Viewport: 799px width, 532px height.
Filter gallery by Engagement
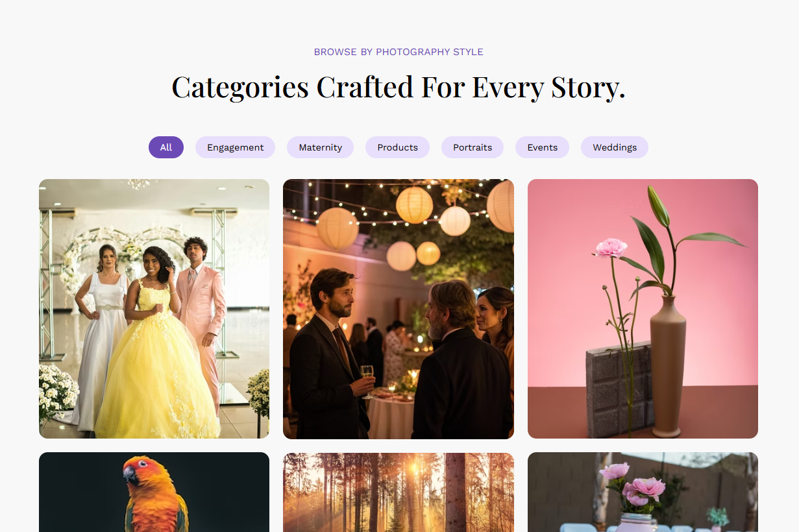pyautogui.click(x=235, y=147)
